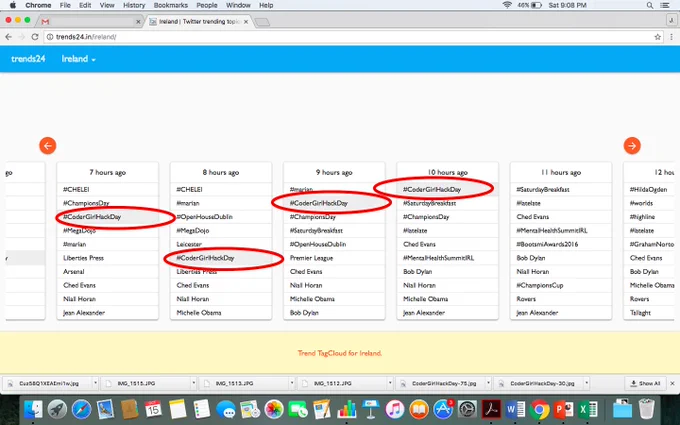This screenshot has width=680, height=425.
Task: Select the Ireland Twitter trending topics tab
Action: (199, 21)
